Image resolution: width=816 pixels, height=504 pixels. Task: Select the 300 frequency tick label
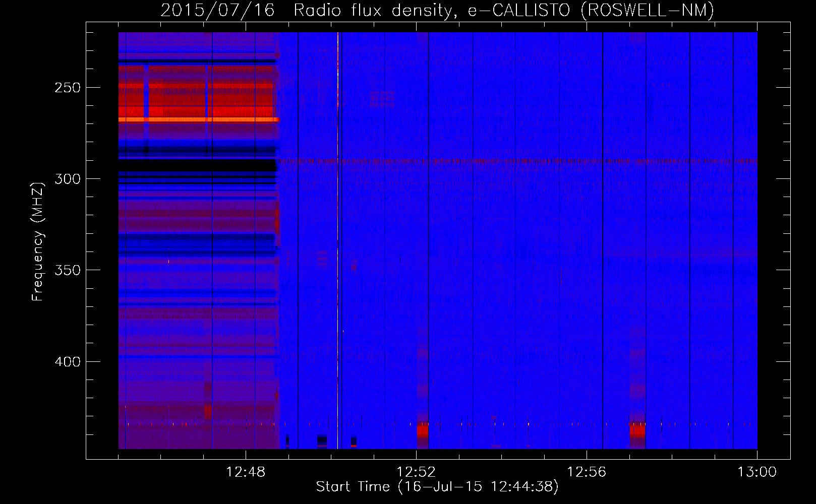click(68, 179)
